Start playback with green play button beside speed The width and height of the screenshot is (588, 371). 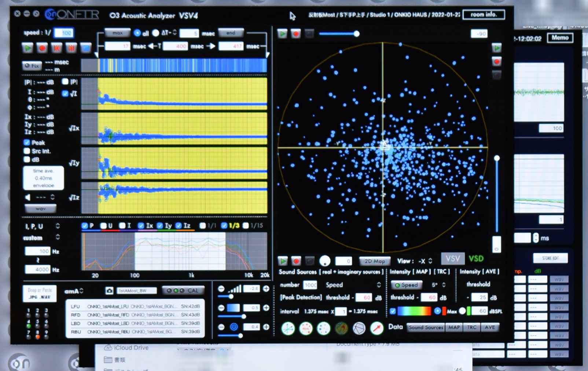tap(28, 48)
